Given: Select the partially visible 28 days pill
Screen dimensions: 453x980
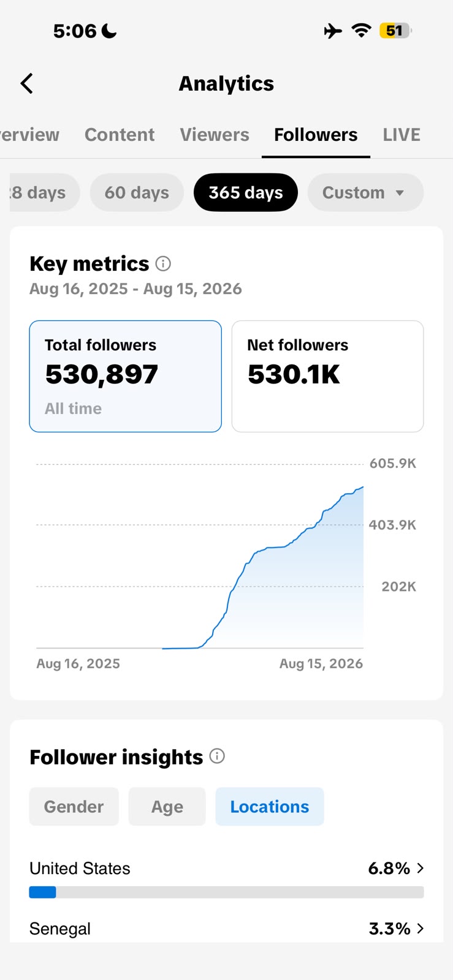Looking at the screenshot, I should click(x=44, y=192).
